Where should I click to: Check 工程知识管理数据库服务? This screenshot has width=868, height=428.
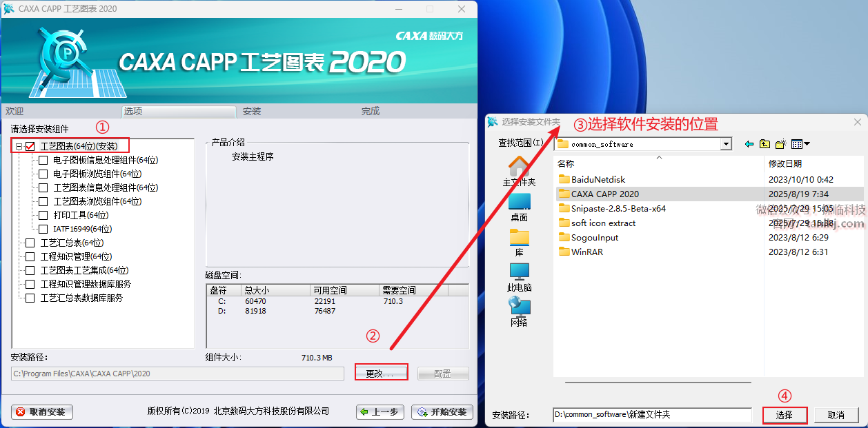coord(30,284)
